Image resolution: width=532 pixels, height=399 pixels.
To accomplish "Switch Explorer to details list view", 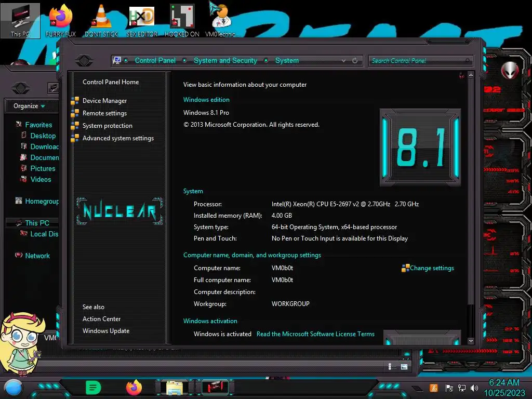I will (x=390, y=366).
